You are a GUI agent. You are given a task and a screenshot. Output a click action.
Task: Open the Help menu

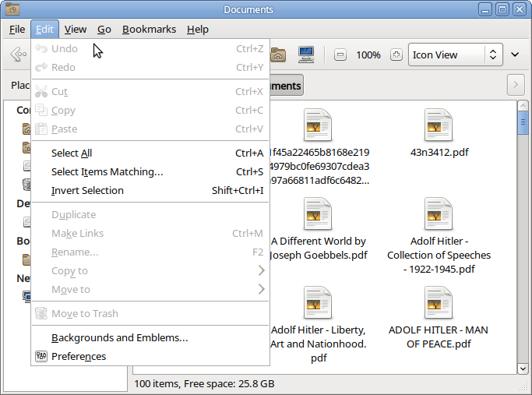click(x=198, y=30)
